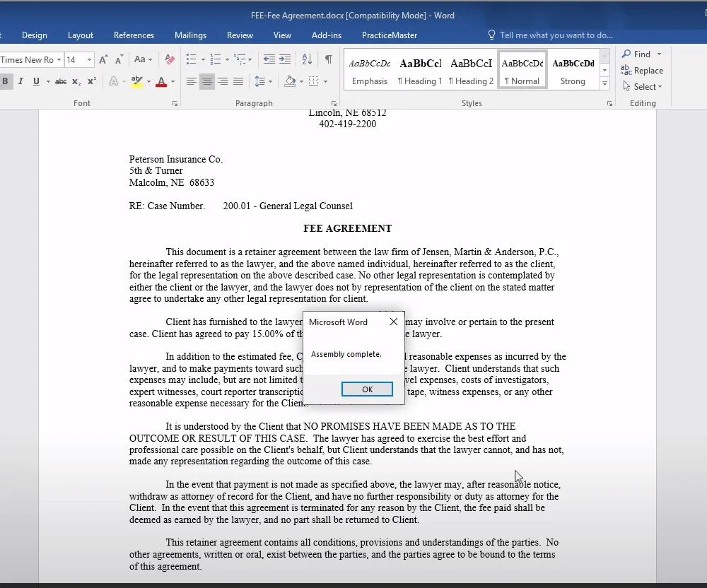Toggle center paragraph alignment
The height and width of the screenshot is (588, 707).
207,81
